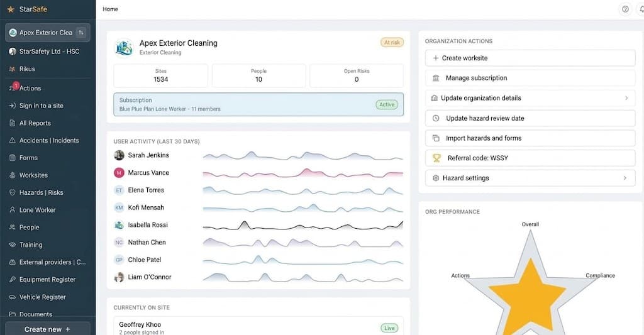Click the copy icon on Import hazards and forms
Image resolution: width=644 pixels, height=335 pixels.
coord(436,138)
